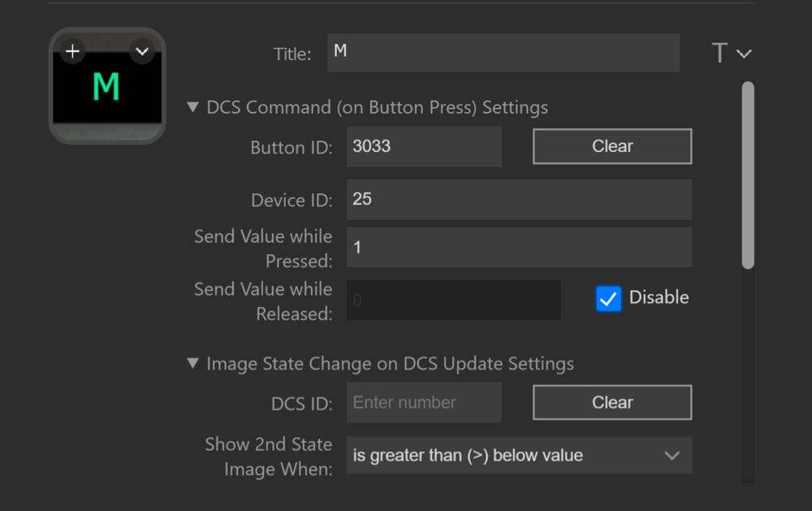Collapse Image State Change on DCS Update section
Image resolution: width=812 pixels, height=511 pixels.
tap(193, 364)
